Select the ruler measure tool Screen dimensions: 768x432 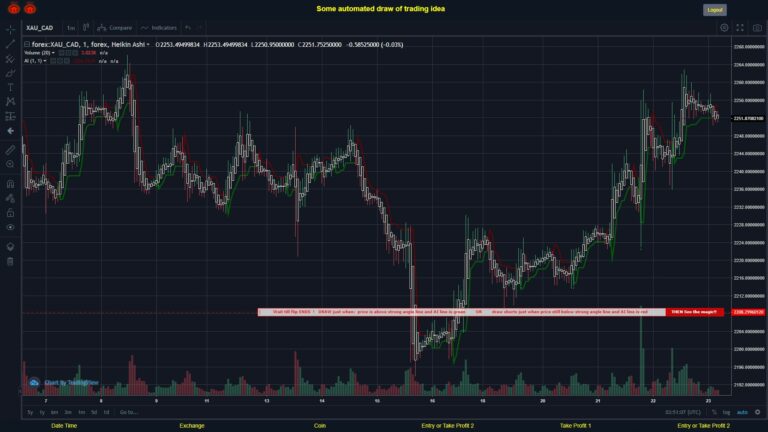pyautogui.click(x=10, y=150)
